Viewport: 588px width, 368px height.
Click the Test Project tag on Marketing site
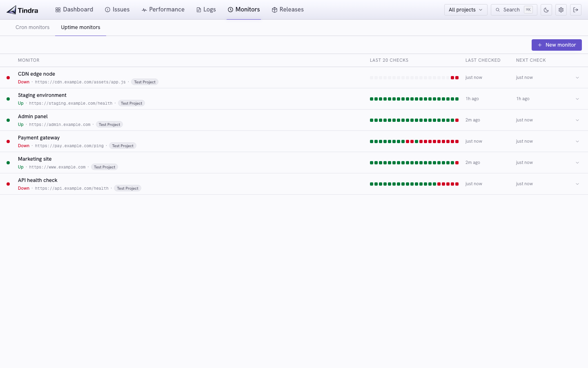[105, 167]
